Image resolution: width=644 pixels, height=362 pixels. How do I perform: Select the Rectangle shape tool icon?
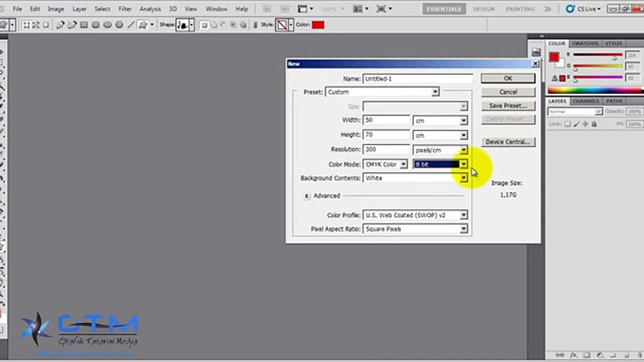coord(84,25)
